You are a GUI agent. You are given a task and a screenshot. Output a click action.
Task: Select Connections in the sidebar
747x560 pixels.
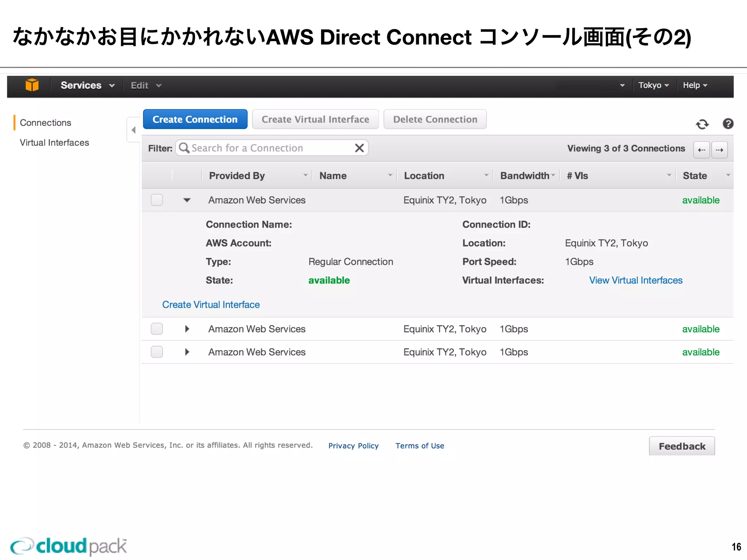[x=46, y=122]
